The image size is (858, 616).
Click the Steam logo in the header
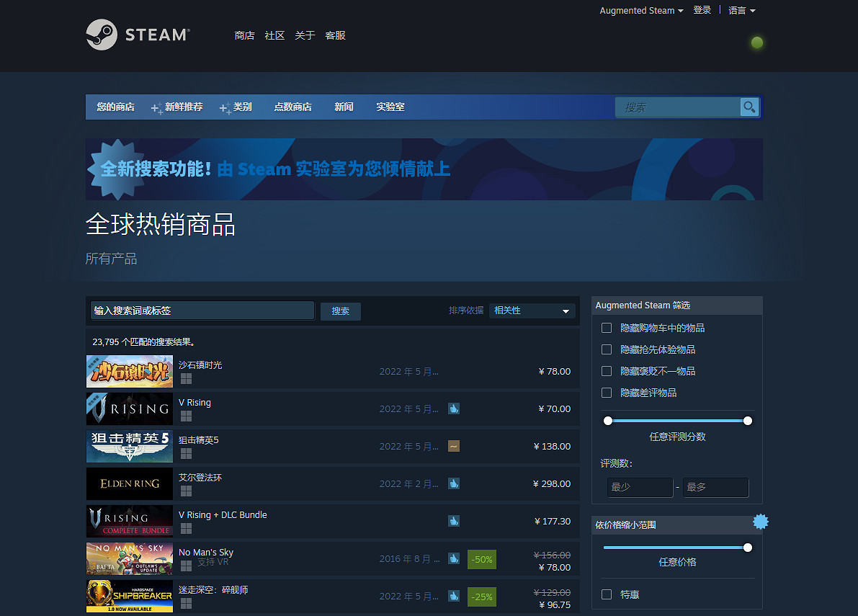click(x=137, y=35)
